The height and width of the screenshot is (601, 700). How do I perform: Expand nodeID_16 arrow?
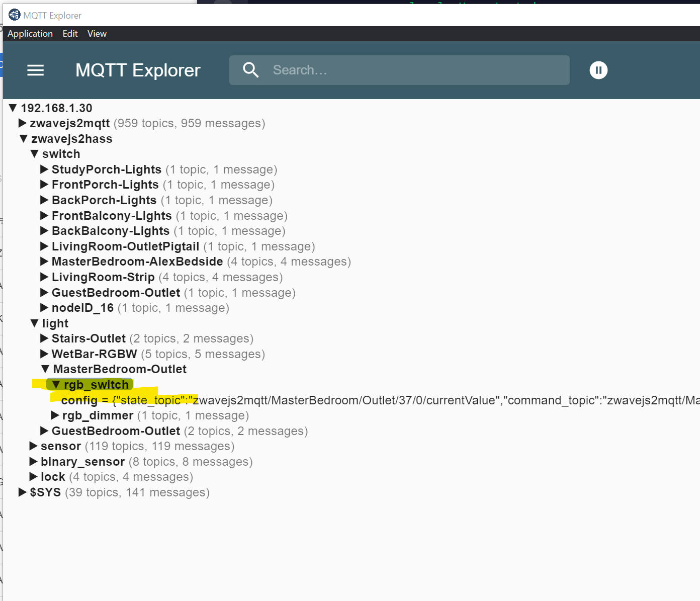(x=44, y=308)
